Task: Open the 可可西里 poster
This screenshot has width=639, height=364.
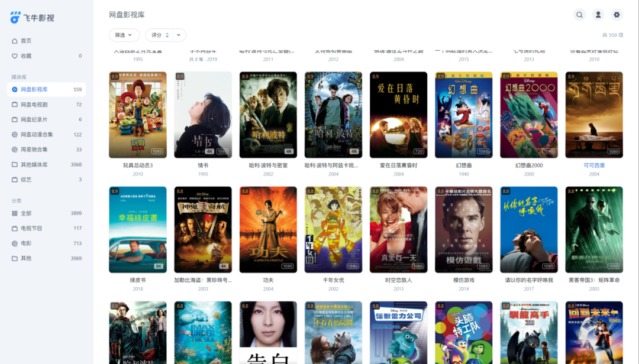Action: click(594, 115)
